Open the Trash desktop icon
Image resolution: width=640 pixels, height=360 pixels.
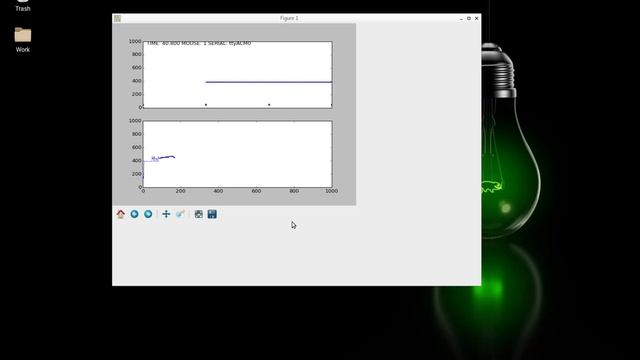(x=22, y=6)
